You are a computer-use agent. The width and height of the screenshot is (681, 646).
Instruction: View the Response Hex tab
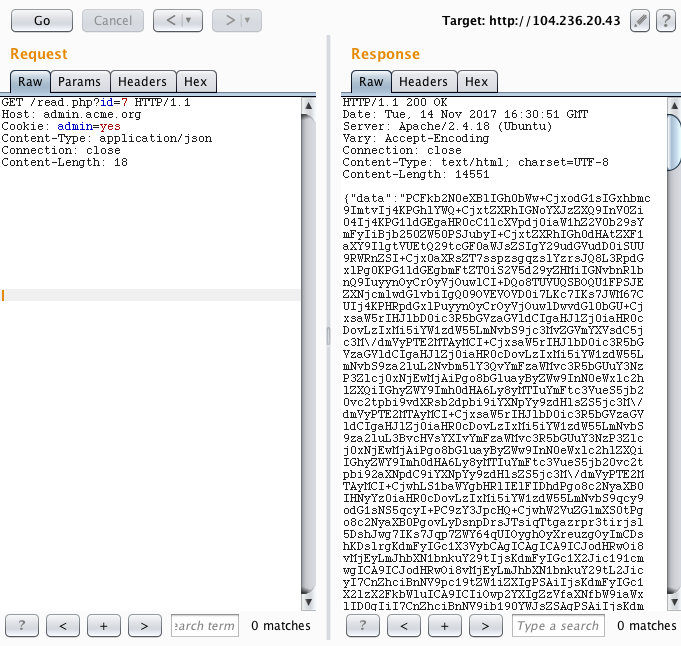point(477,82)
